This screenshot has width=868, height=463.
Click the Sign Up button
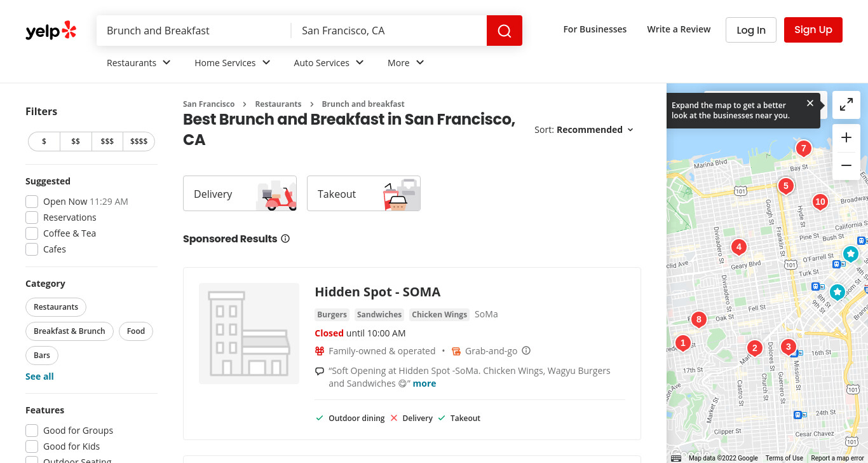tap(813, 30)
